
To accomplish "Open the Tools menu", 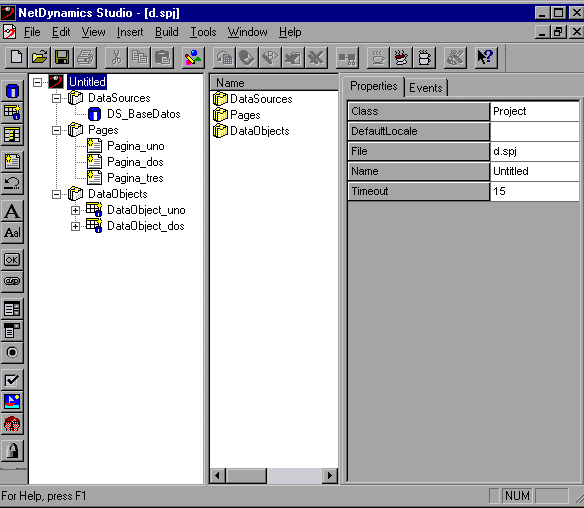I will [203, 32].
